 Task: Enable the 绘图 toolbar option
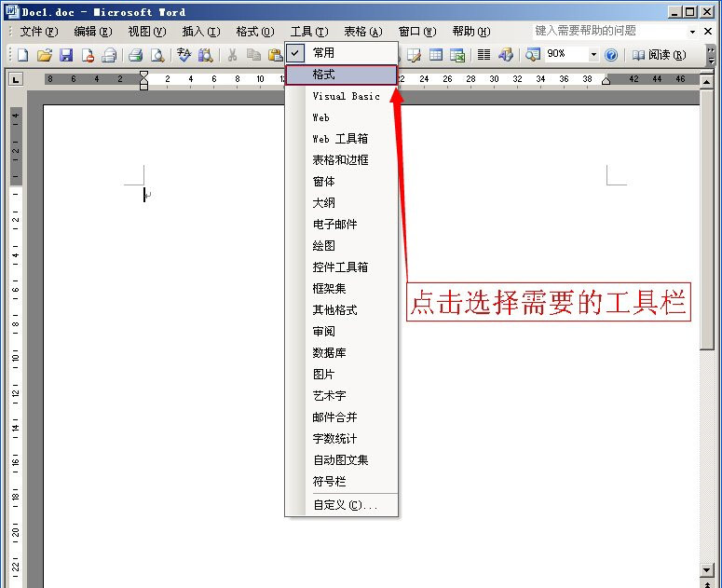click(323, 246)
